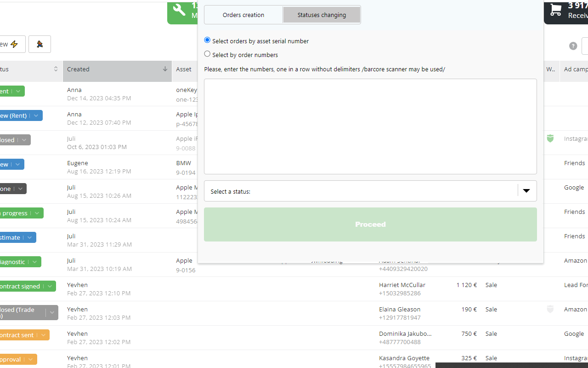The width and height of the screenshot is (588, 368).
Task: Click the gray question mark help icon
Action: click(573, 46)
